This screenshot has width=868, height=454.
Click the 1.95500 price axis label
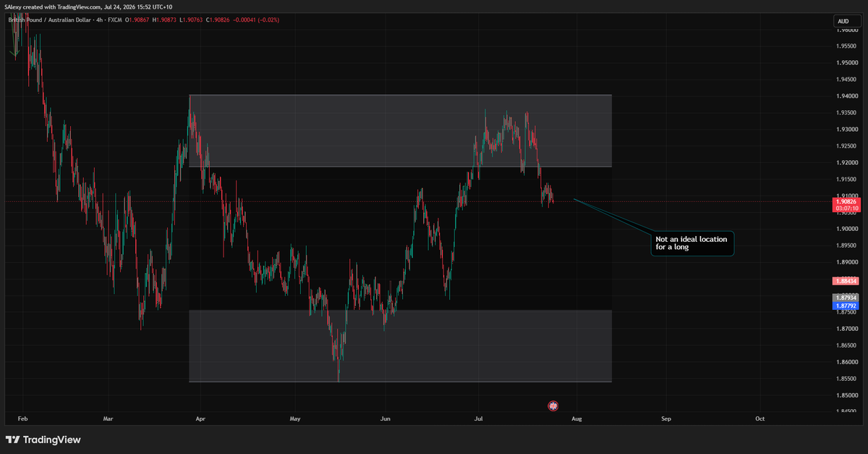point(846,46)
